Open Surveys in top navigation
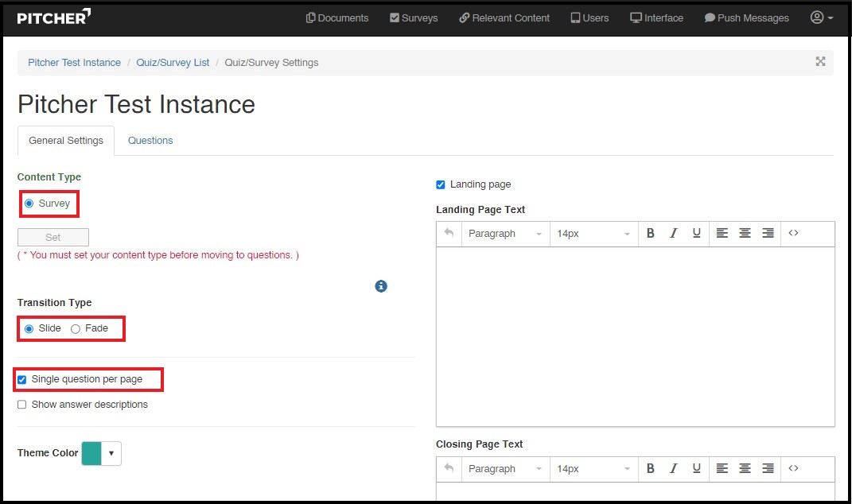The width and height of the screenshot is (852, 504). tap(414, 17)
